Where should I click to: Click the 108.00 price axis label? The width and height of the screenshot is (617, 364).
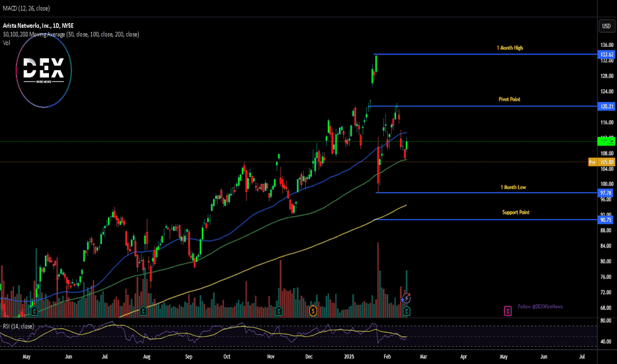tap(607, 153)
